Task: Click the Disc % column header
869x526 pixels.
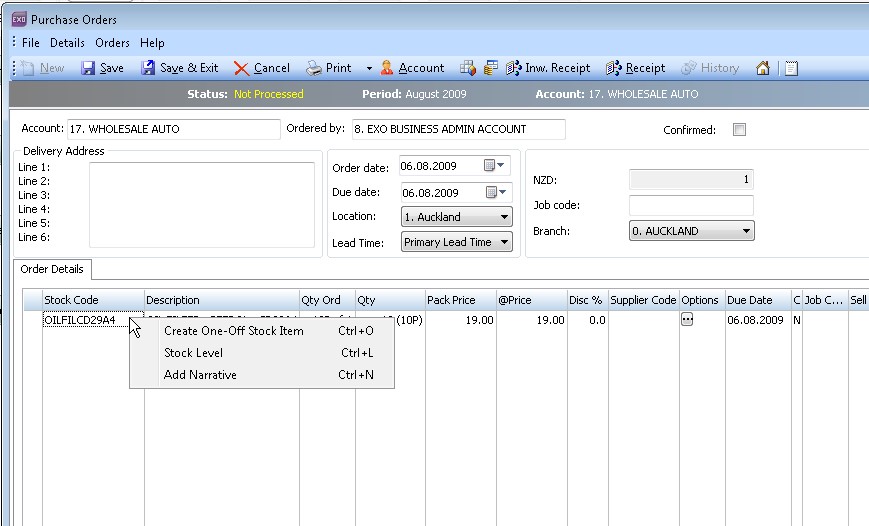Action: tap(587, 300)
